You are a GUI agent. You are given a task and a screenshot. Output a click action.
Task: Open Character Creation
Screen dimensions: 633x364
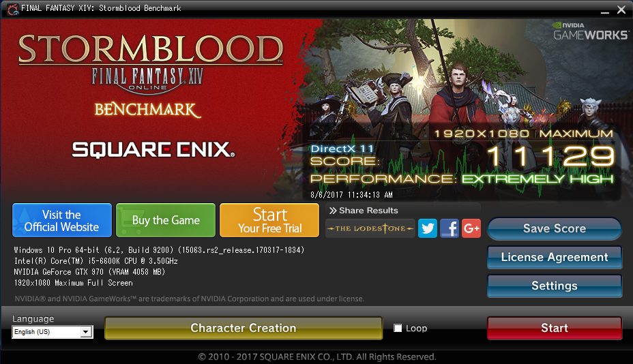click(x=244, y=328)
